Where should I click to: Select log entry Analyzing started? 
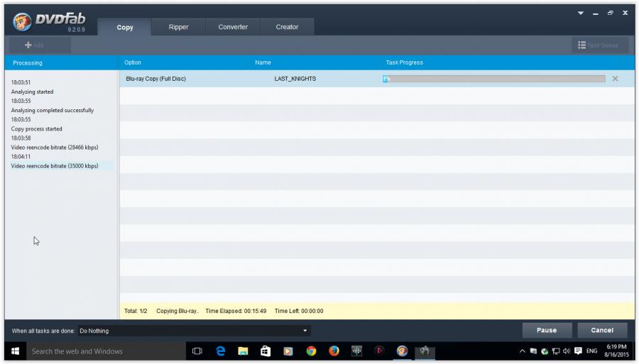pos(32,92)
